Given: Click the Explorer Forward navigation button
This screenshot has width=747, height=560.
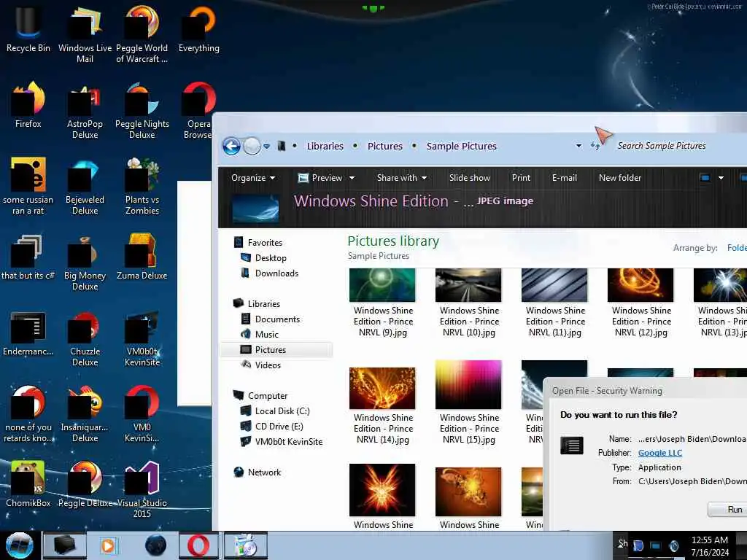Looking at the screenshot, I should 252,146.
